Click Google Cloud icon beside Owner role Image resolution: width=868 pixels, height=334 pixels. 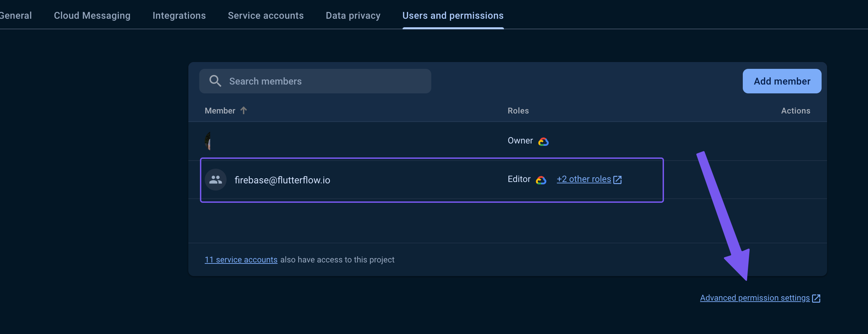[543, 141]
